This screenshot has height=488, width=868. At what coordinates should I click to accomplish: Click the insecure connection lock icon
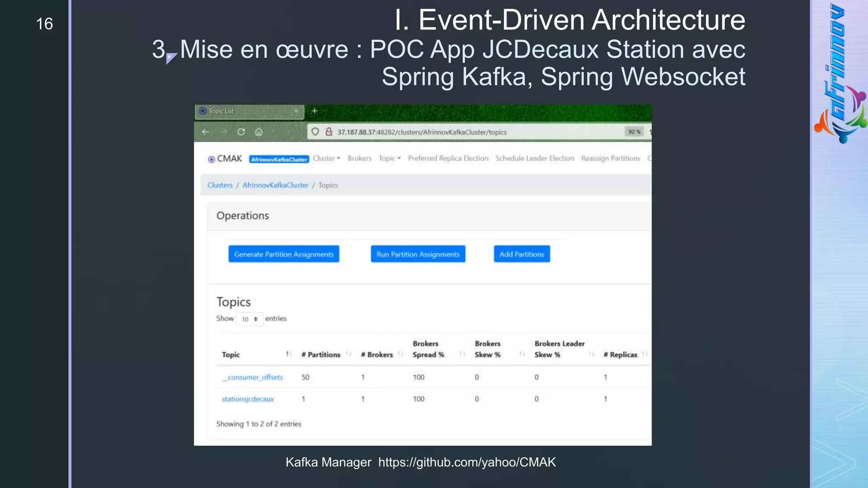pos(329,132)
